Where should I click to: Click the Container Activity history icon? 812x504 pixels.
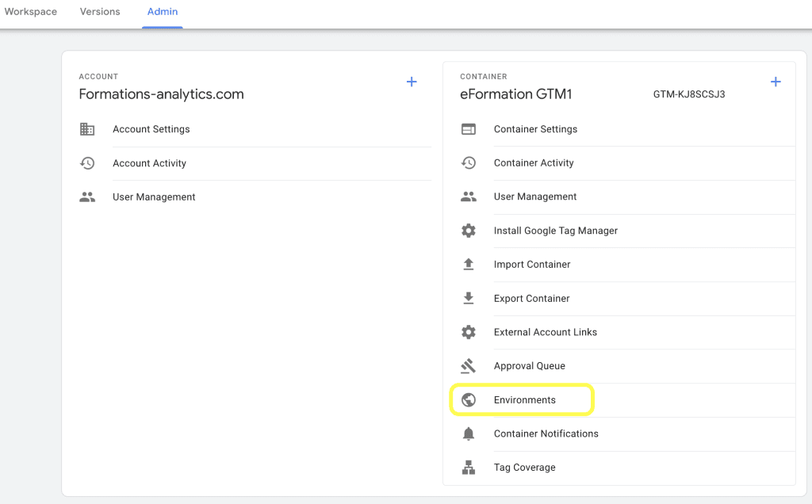tap(469, 162)
